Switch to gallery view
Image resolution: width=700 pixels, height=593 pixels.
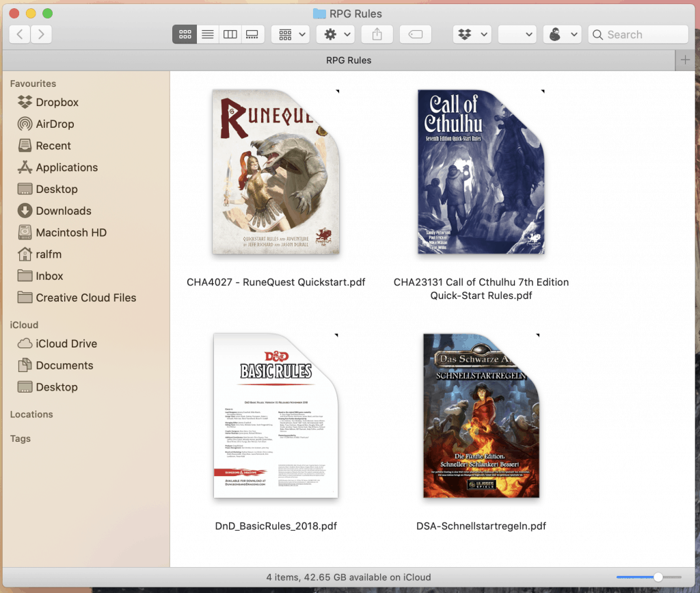(252, 34)
